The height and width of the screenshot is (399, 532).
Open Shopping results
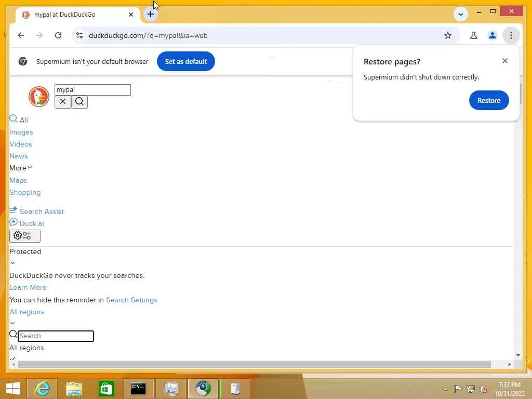[x=25, y=192]
